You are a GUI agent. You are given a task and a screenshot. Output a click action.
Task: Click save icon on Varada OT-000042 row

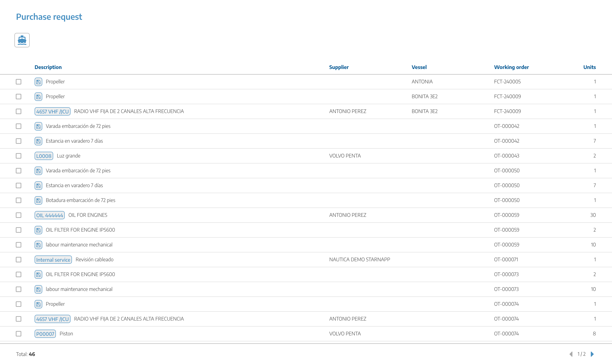(38, 126)
